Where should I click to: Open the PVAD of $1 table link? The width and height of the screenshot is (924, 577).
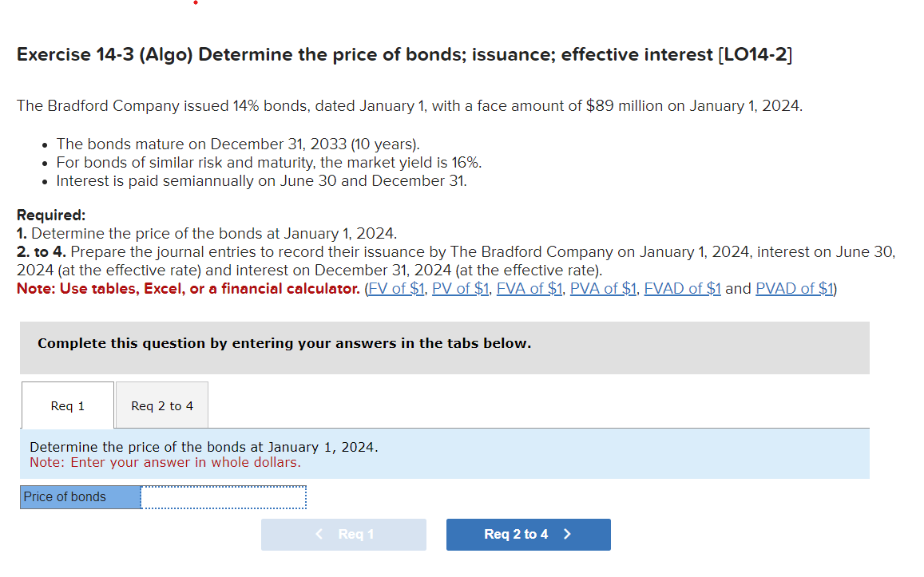click(793, 288)
